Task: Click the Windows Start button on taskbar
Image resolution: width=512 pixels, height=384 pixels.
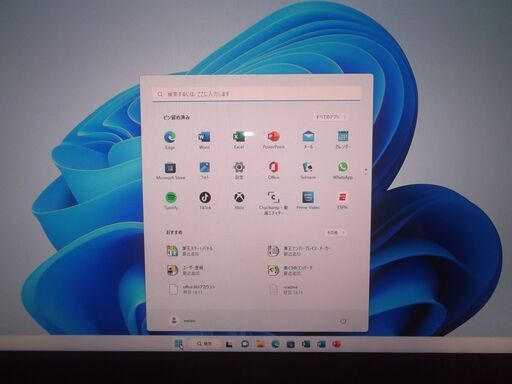Action: pyautogui.click(x=179, y=343)
